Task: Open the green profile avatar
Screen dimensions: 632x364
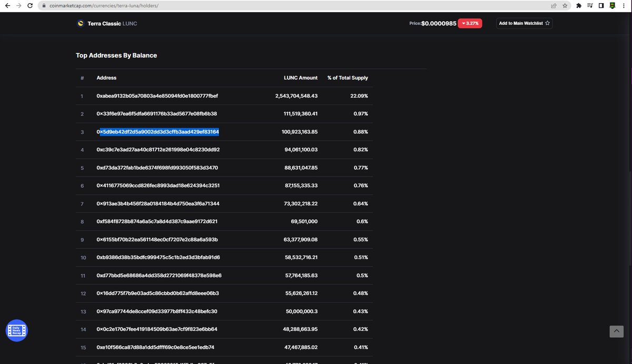Action: (612, 6)
